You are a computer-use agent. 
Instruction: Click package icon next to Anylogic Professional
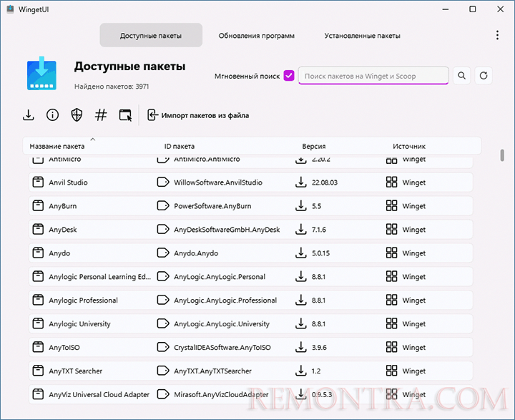coord(38,300)
